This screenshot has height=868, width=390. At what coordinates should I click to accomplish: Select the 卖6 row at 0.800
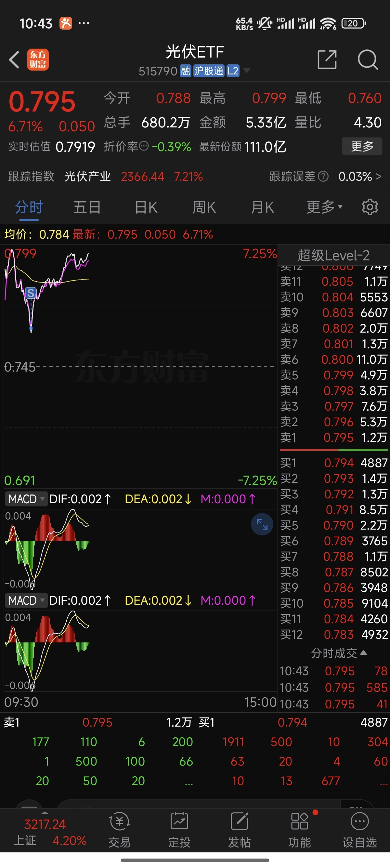[334, 359]
